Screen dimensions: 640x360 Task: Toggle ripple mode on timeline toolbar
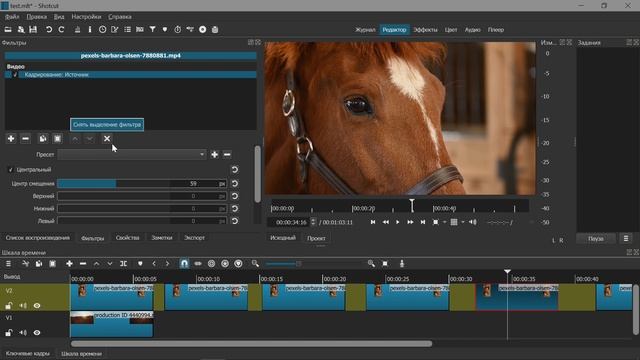[211, 264]
